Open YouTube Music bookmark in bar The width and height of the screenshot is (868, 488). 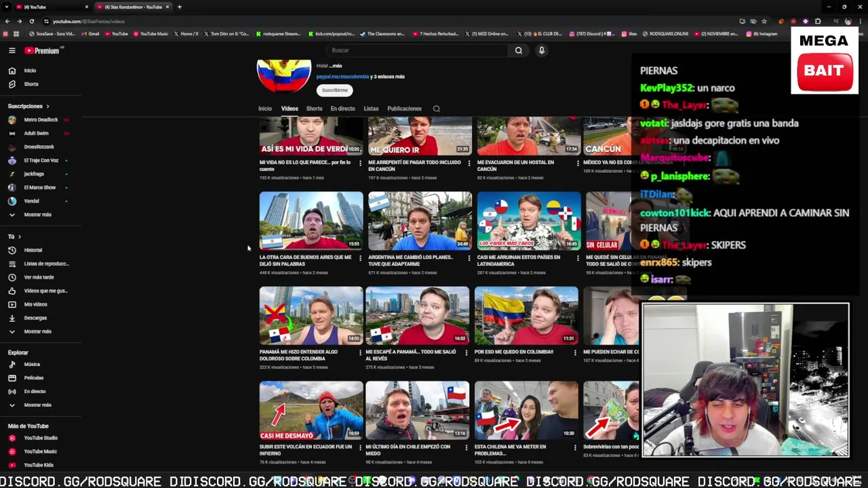[x=151, y=34]
